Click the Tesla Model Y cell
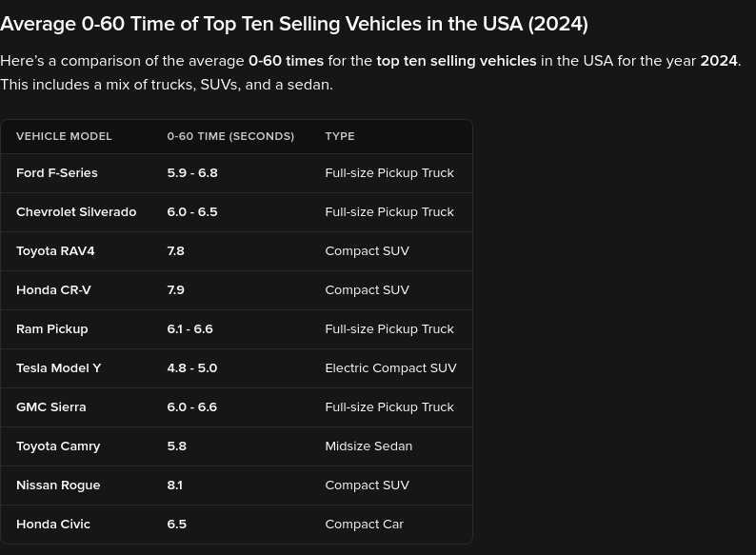Image resolution: width=756 pixels, height=555 pixels. point(58,368)
